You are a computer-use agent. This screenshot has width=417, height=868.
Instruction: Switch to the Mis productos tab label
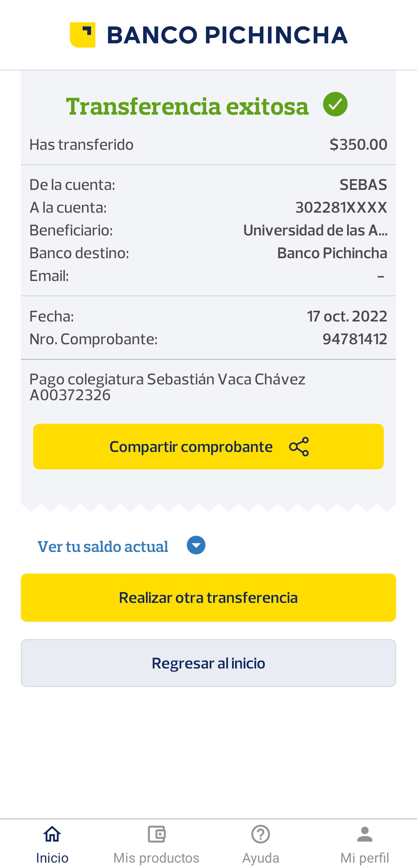tap(156, 858)
